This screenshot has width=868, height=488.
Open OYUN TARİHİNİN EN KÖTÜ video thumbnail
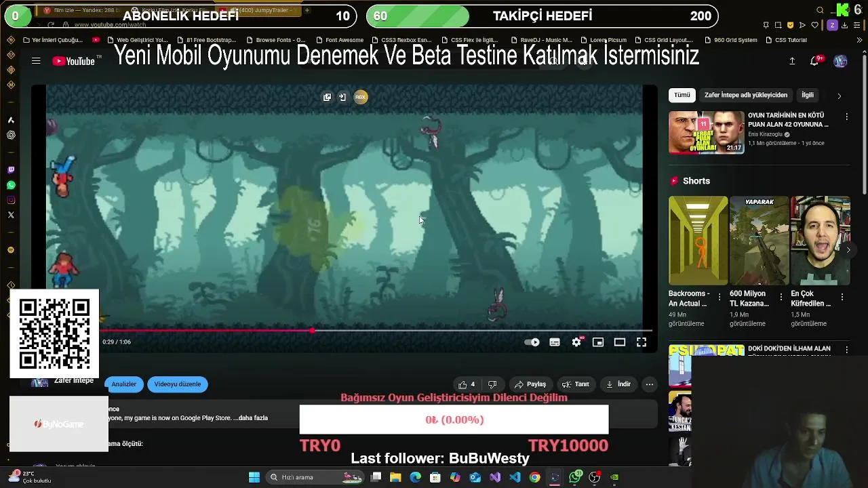pos(706,132)
